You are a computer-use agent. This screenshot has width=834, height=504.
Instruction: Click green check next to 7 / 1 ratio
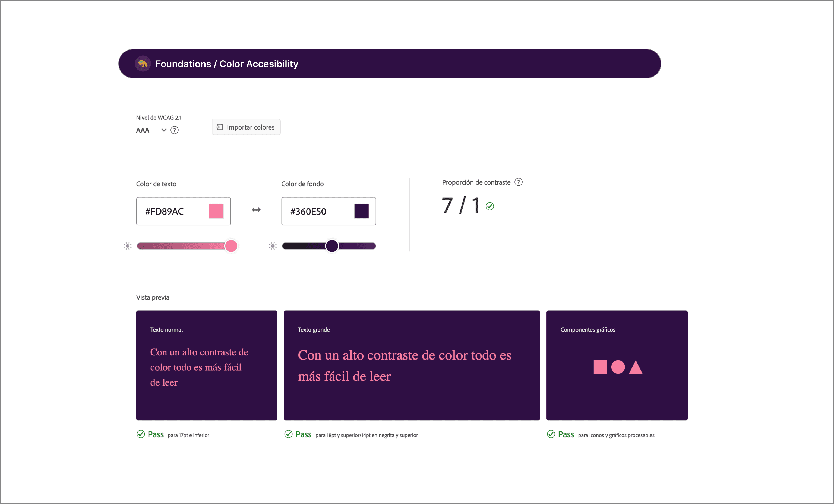[490, 206]
